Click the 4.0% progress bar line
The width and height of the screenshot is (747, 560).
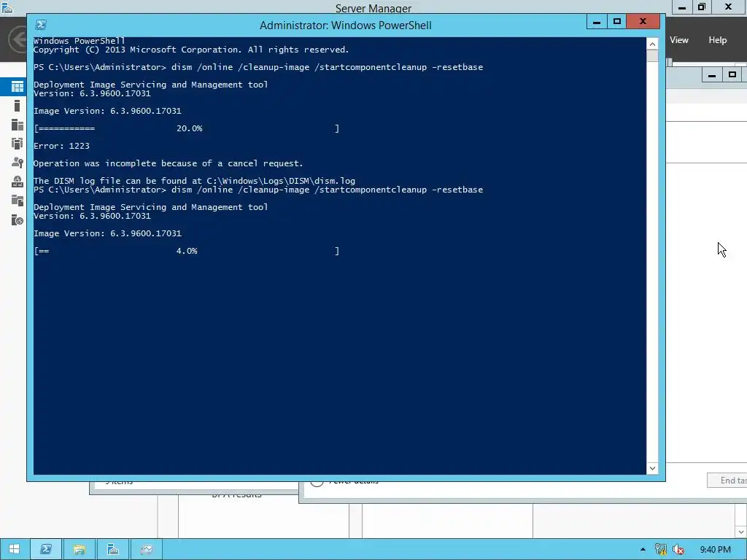[x=186, y=251]
